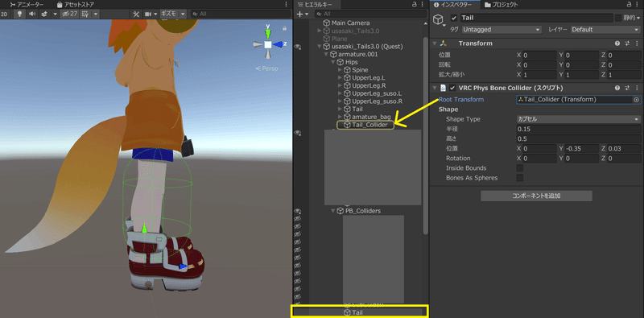Enable the Bones As Spheres checkbox

click(519, 178)
